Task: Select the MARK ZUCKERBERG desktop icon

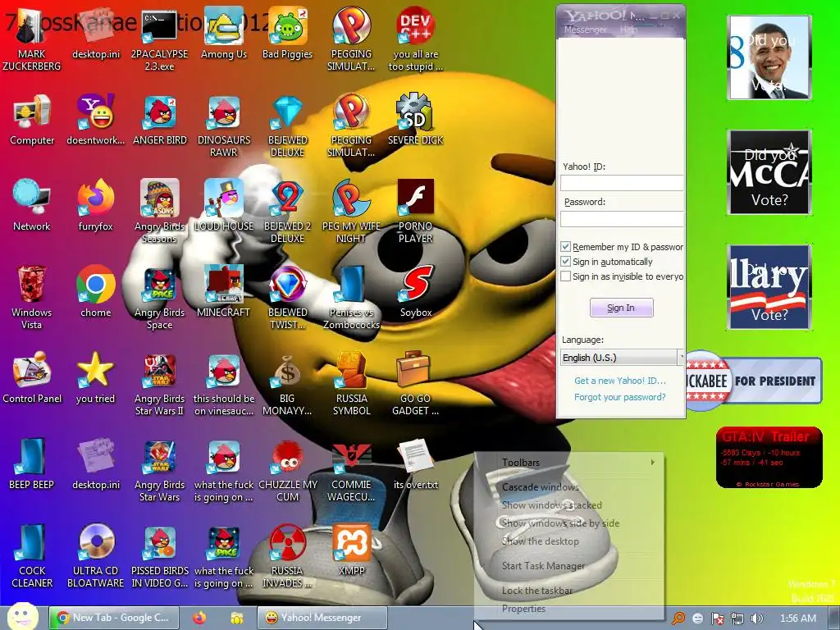Action: [32, 39]
